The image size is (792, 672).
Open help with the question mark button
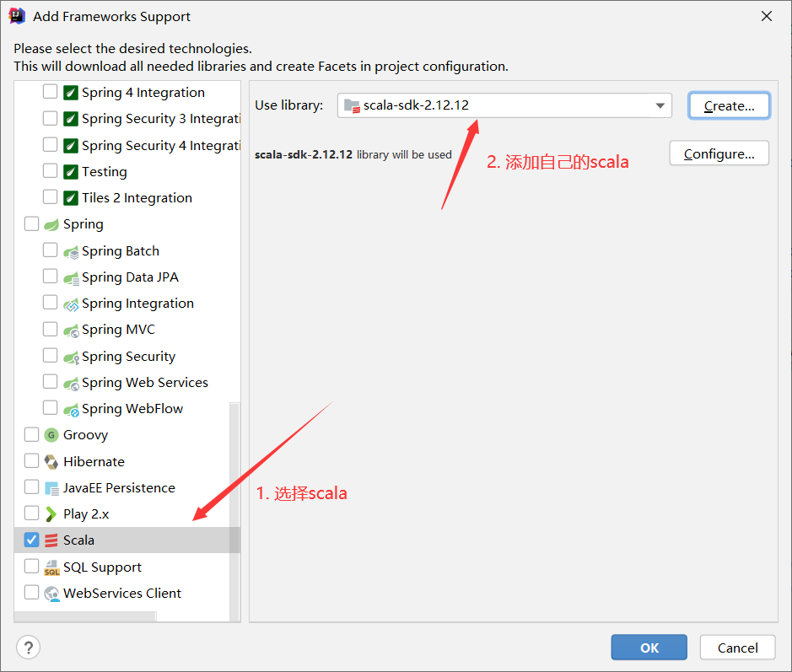coord(29,648)
